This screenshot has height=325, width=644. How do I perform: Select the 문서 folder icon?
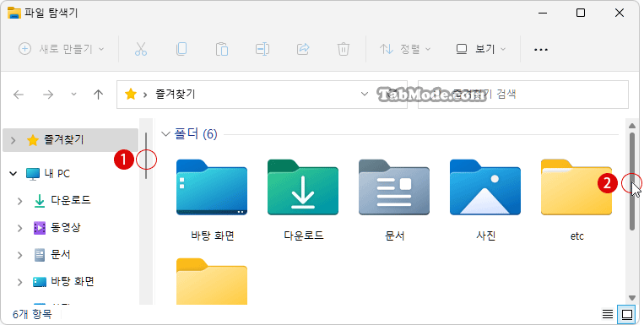pyautogui.click(x=394, y=187)
